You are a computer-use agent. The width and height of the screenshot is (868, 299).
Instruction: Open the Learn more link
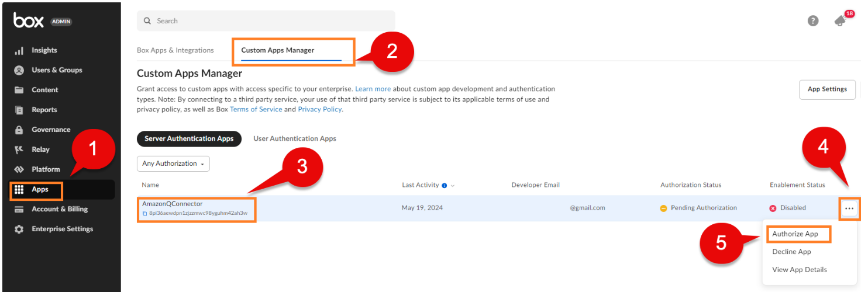point(373,89)
